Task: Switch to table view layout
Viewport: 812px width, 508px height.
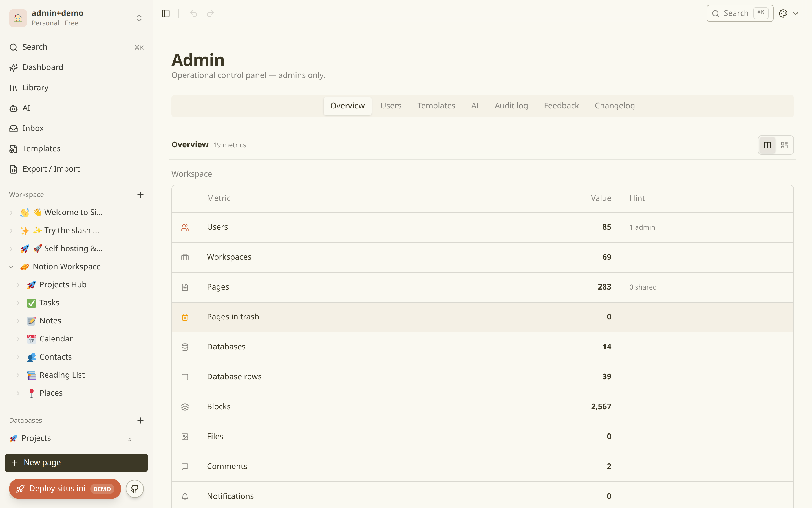Action: pos(767,145)
